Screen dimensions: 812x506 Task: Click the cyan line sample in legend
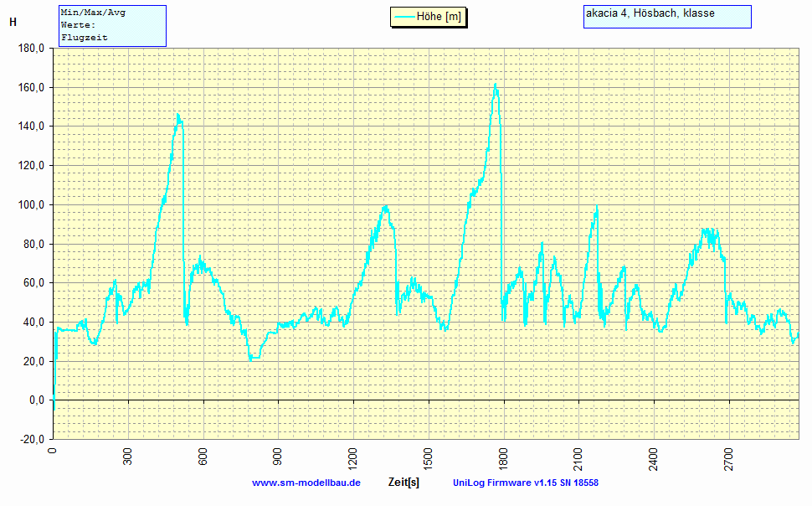point(405,17)
